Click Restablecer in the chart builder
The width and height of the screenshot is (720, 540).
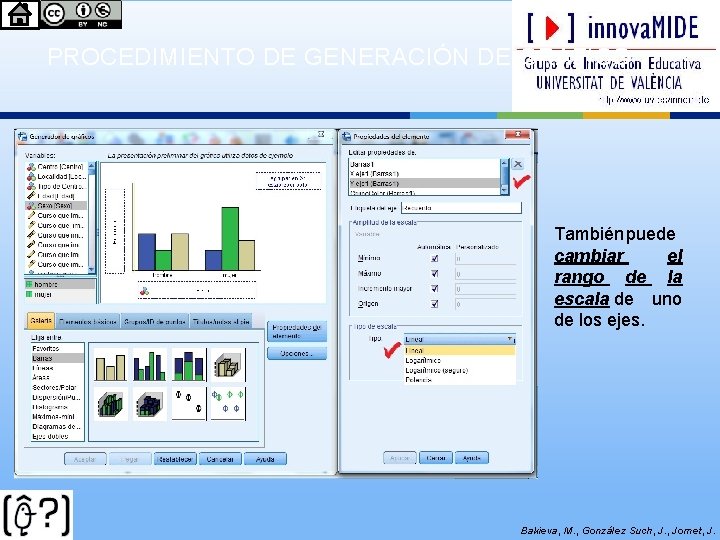pyautogui.click(x=174, y=459)
